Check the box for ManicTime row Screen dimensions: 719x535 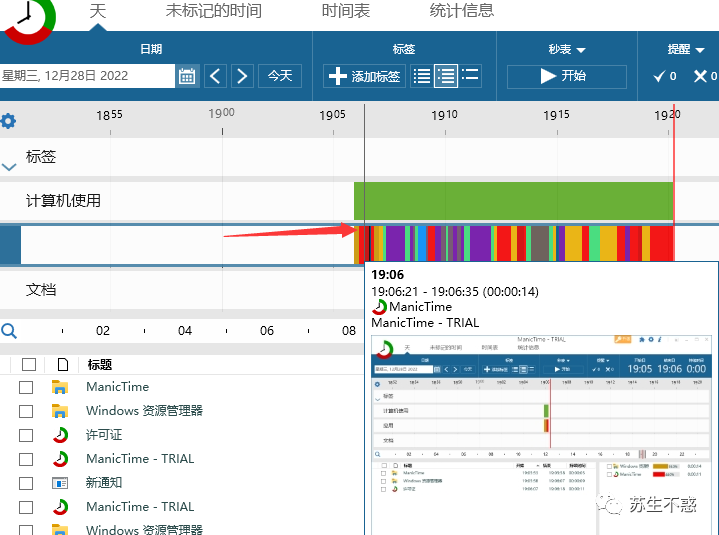pos(26,387)
